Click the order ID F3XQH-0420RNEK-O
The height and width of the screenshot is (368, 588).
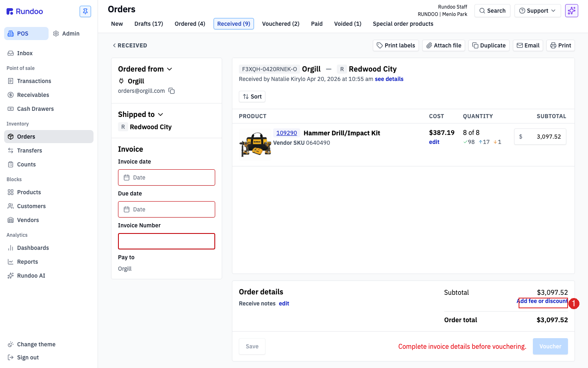[x=269, y=69]
